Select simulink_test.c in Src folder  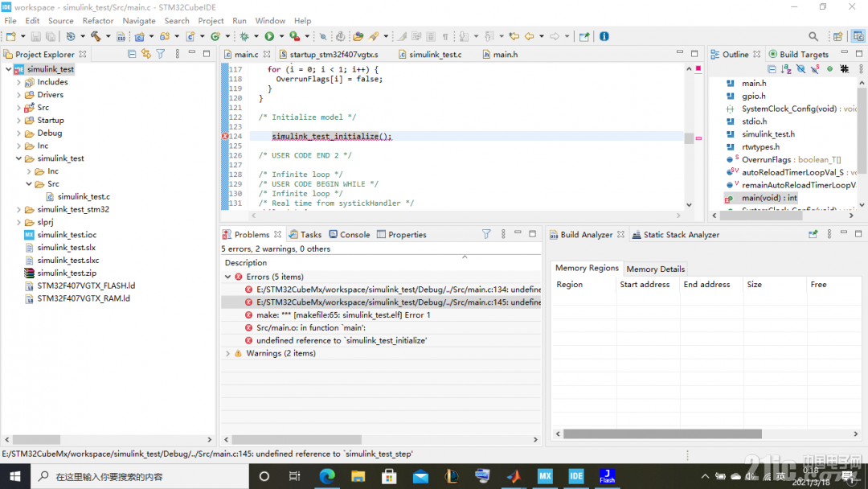(x=78, y=196)
